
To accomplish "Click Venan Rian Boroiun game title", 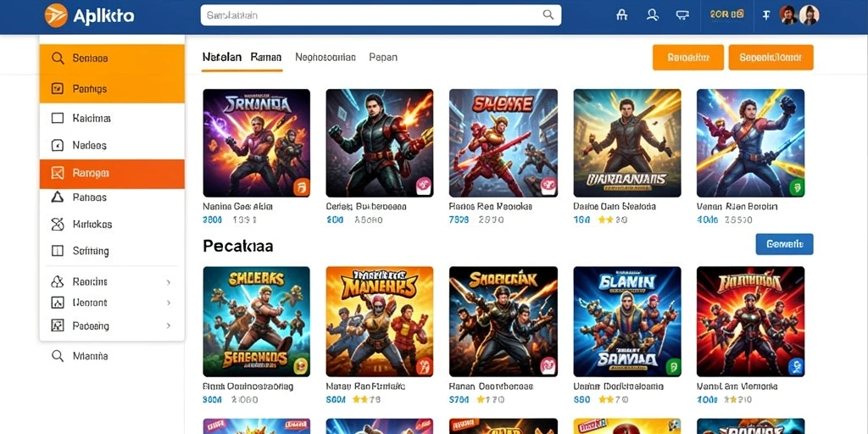I will [x=737, y=207].
